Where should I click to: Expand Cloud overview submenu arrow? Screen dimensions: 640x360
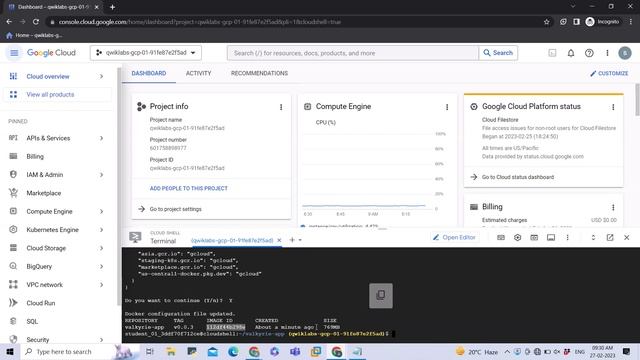click(x=101, y=76)
